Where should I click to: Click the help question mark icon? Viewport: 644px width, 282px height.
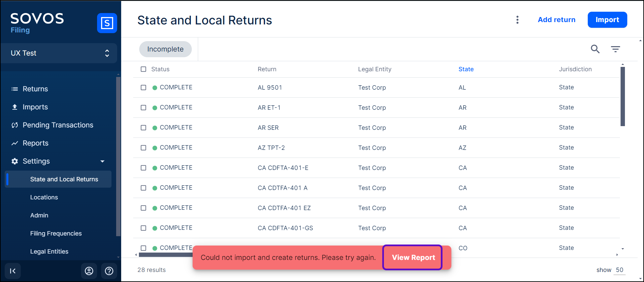coord(109,271)
